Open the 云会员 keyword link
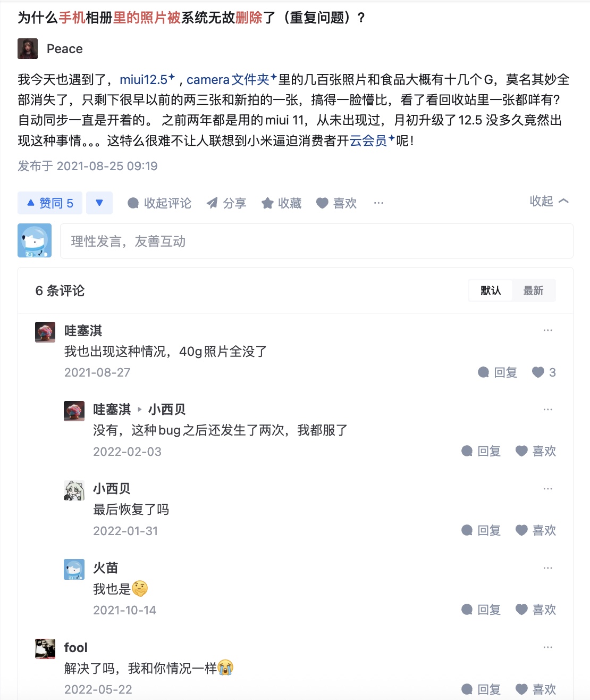590x700 pixels. 368,141
